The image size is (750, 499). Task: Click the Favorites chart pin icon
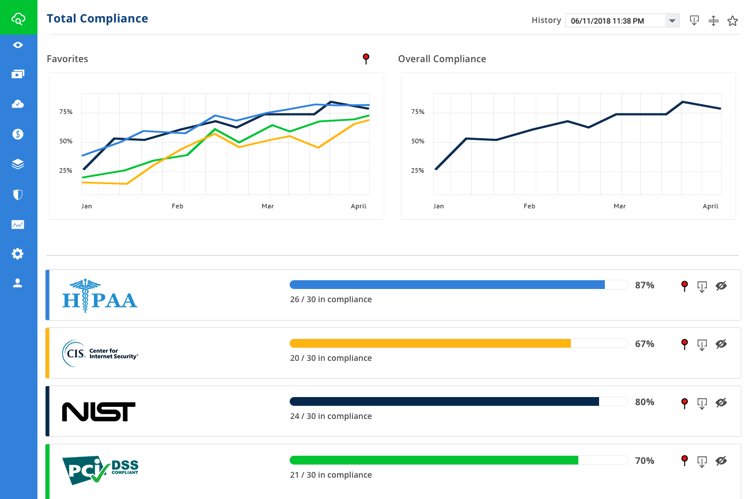(x=366, y=59)
